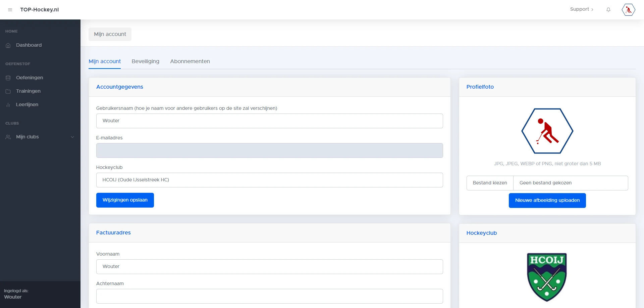Expand the Hockeyclub selection field
This screenshot has height=308, width=644.
269,180
